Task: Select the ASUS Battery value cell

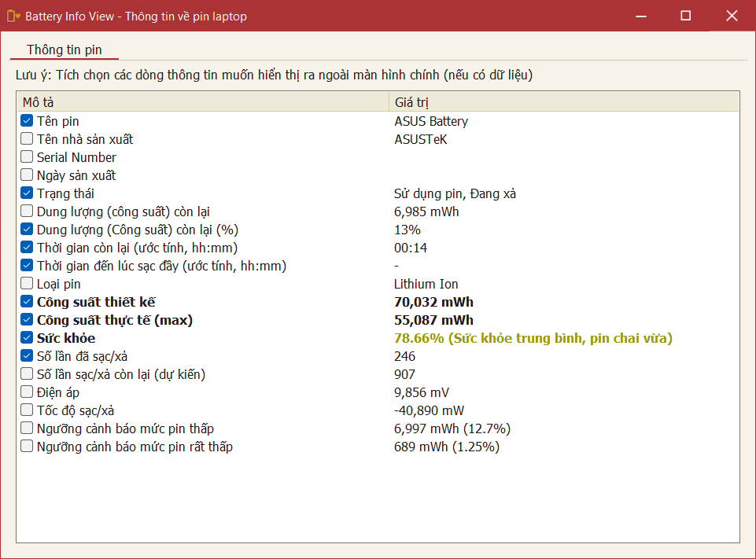Action: [x=431, y=121]
